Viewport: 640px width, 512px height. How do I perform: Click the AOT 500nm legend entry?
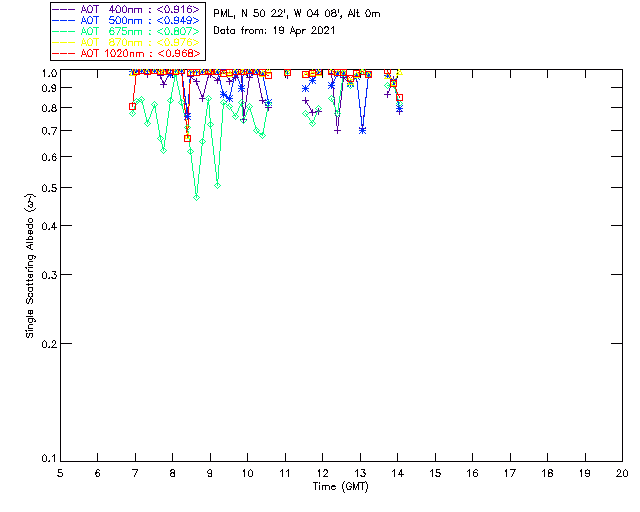(126, 20)
